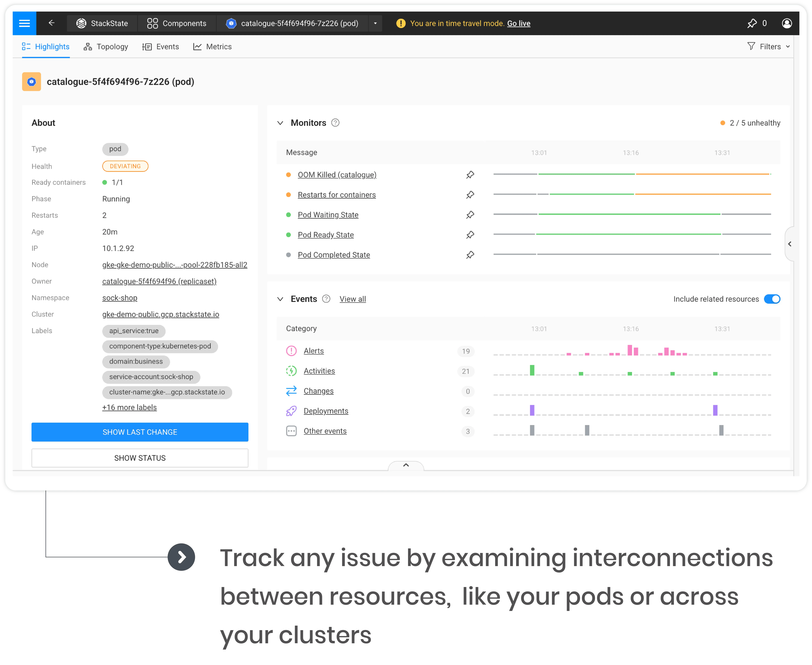The image size is (812, 665).
Task: Open Pod Ready State monitor
Action: pos(326,235)
